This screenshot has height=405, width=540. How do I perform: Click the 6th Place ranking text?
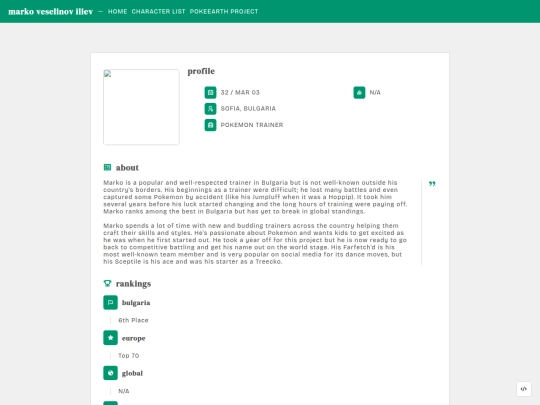tap(133, 320)
